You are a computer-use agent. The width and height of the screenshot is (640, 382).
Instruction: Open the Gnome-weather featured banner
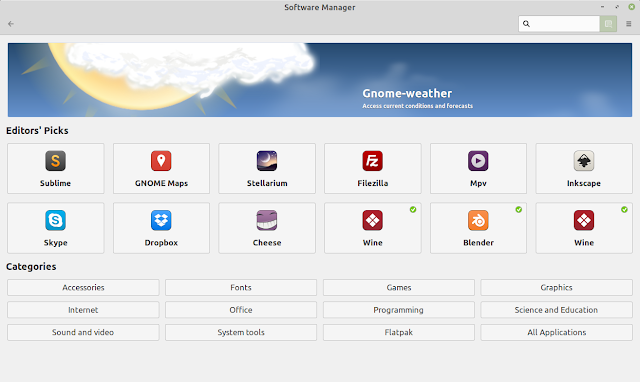click(320, 80)
